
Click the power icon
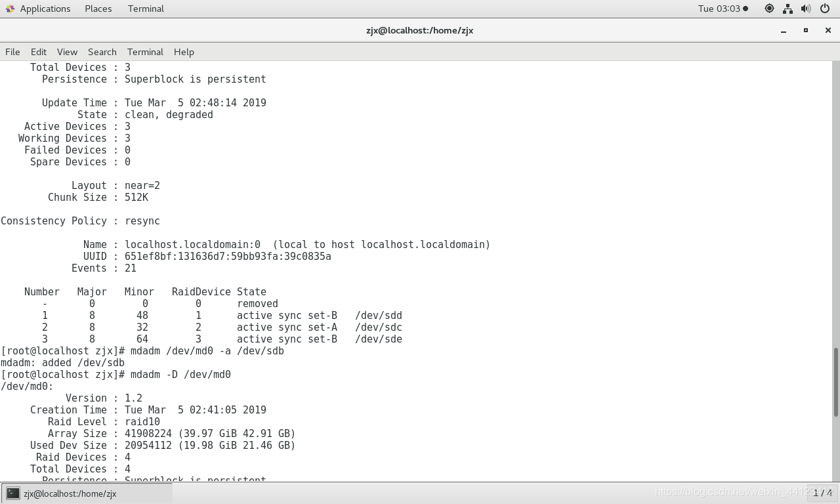(x=825, y=9)
